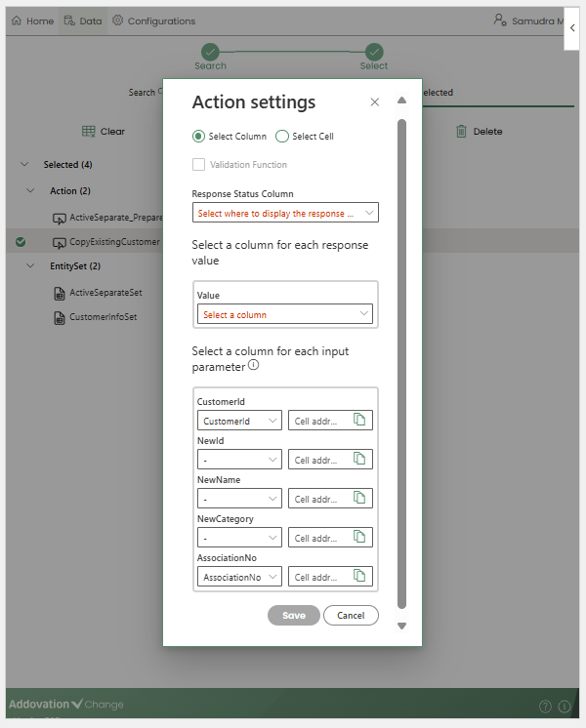Open the NewName column dropdown
This screenshot has width=586, height=728.
(x=239, y=499)
